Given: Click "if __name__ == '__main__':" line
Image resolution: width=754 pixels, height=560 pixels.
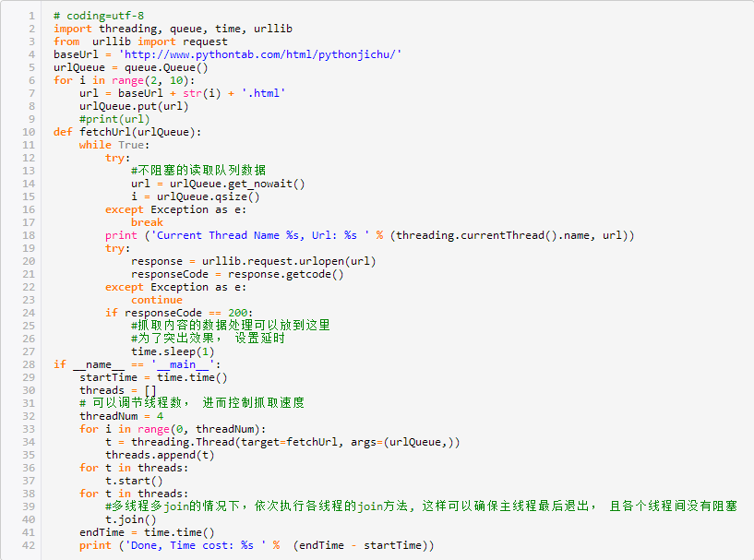Looking at the screenshot, I should [x=137, y=364].
